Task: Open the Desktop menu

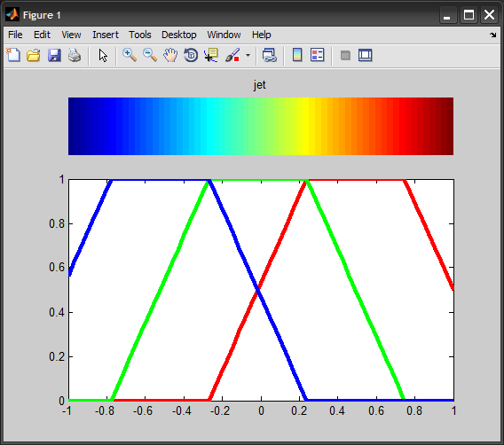Action: [178, 35]
